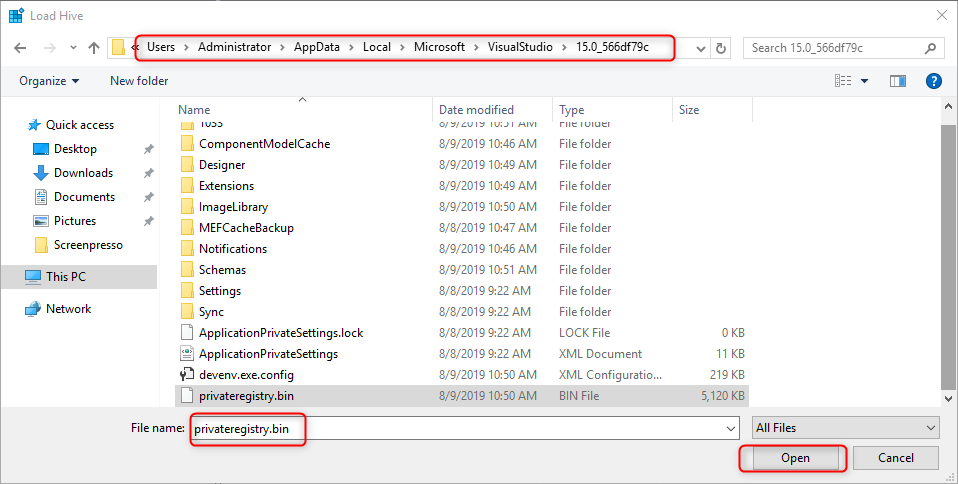958x484 pixels.
Task: Sort files by Date modified column
Action: click(476, 110)
